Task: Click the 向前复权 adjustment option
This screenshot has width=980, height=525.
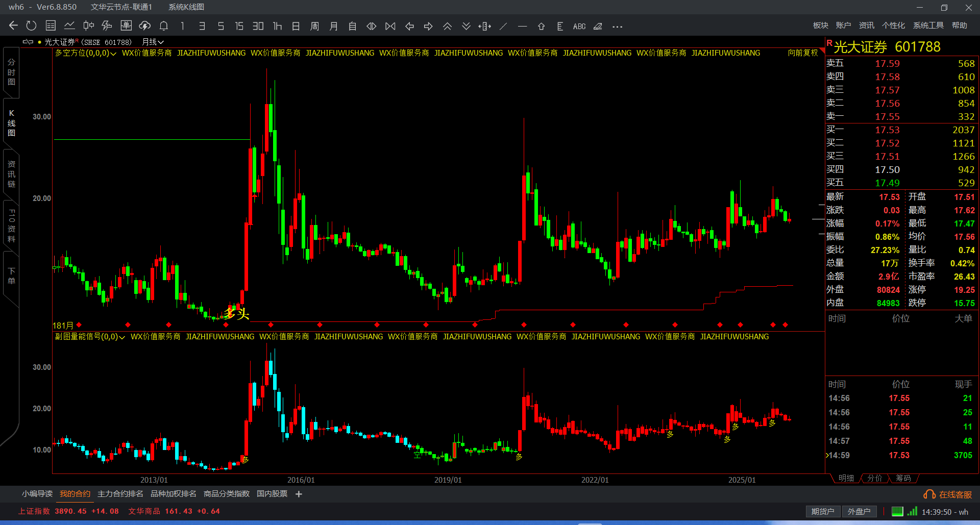Action: 802,53
